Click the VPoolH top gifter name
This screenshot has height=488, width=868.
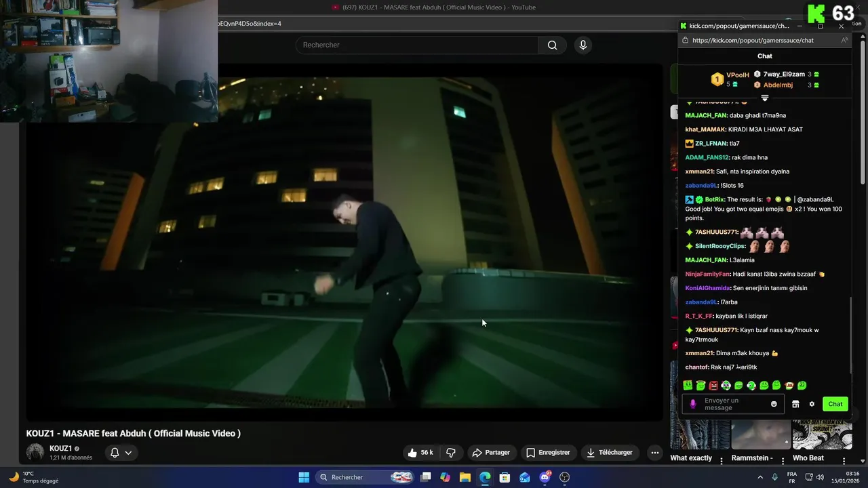pos(738,75)
